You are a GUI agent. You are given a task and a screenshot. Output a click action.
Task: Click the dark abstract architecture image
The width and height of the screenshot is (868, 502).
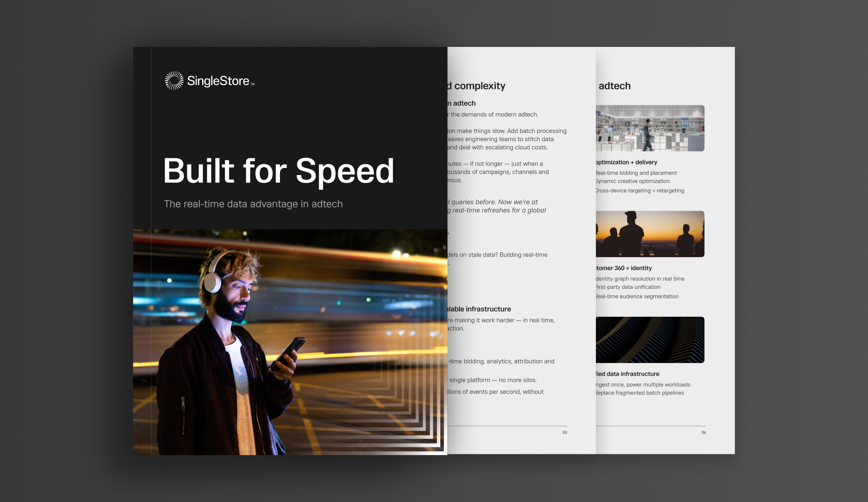tap(649, 340)
